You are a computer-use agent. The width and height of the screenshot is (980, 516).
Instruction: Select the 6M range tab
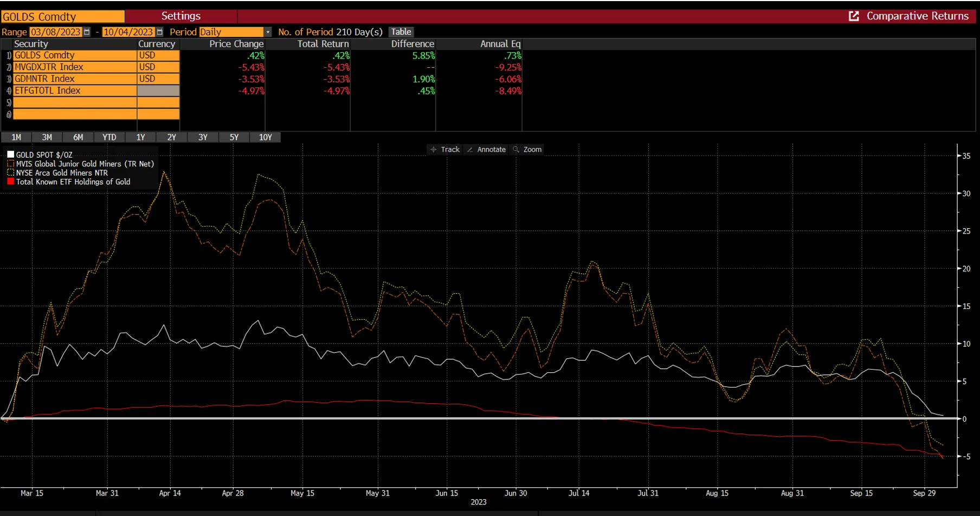click(x=78, y=137)
